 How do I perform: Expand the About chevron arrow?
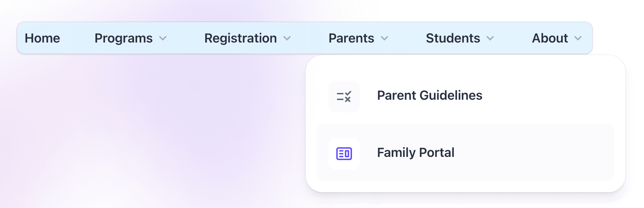[578, 38]
